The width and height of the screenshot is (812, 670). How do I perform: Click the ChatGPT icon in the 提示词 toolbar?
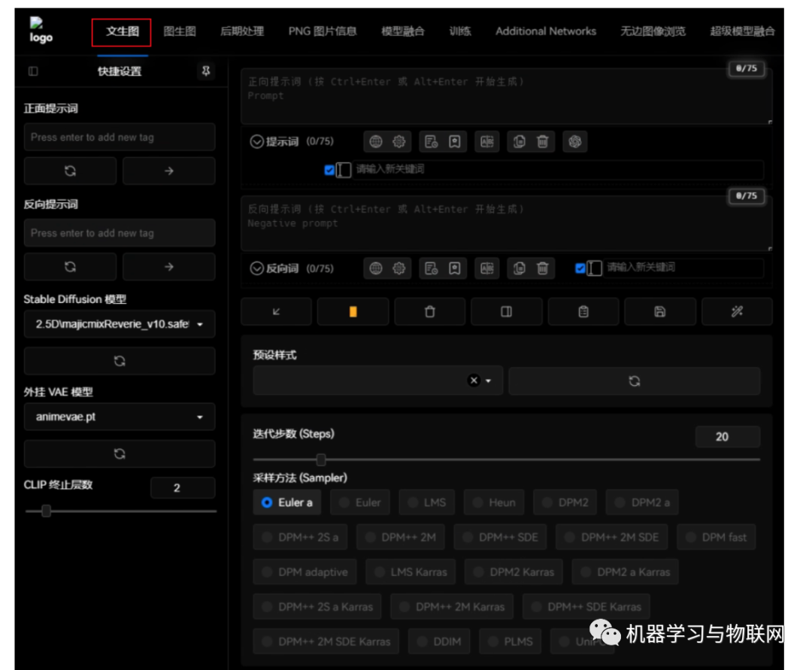click(x=575, y=141)
